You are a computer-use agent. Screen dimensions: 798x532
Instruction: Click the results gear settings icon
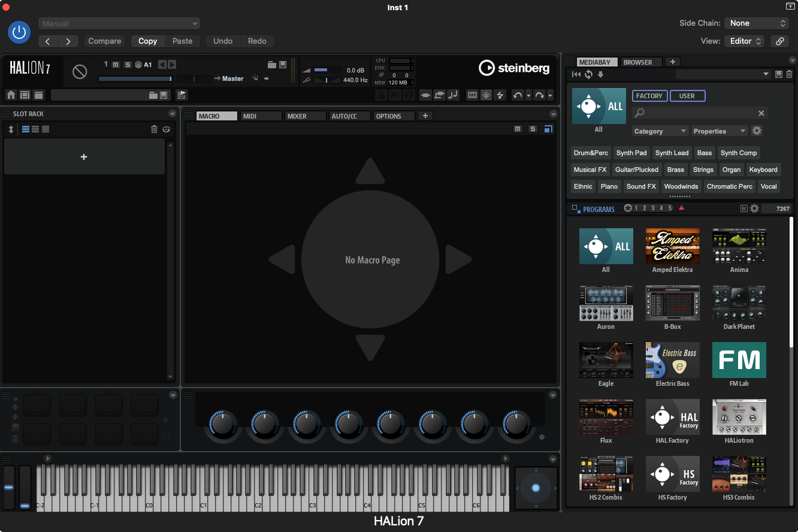click(754, 208)
